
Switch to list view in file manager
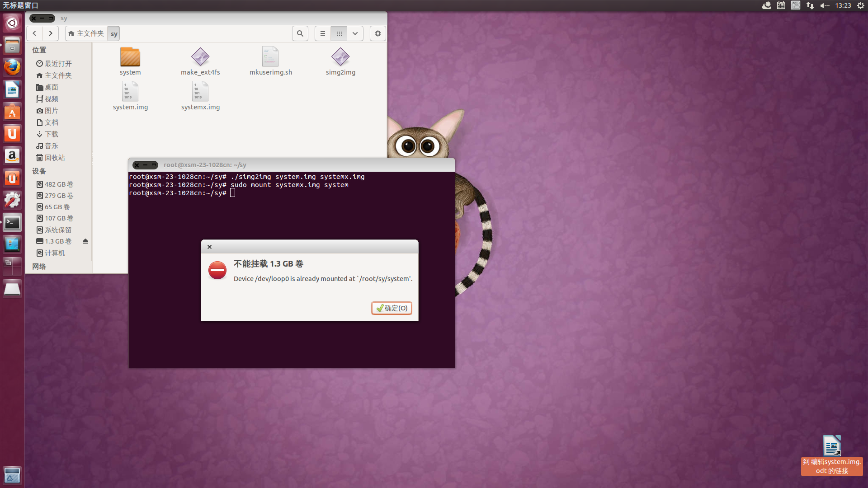323,33
